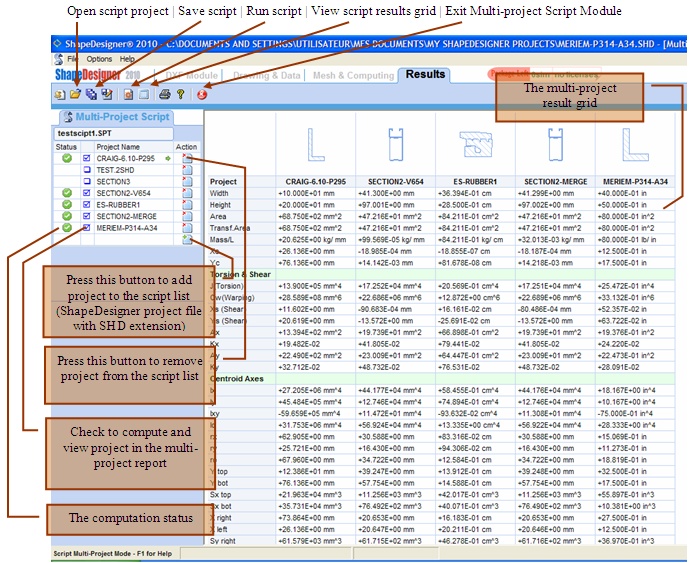Remove SECTION2-V654 from script list
The height and width of the screenshot is (563, 692).
[x=187, y=193]
